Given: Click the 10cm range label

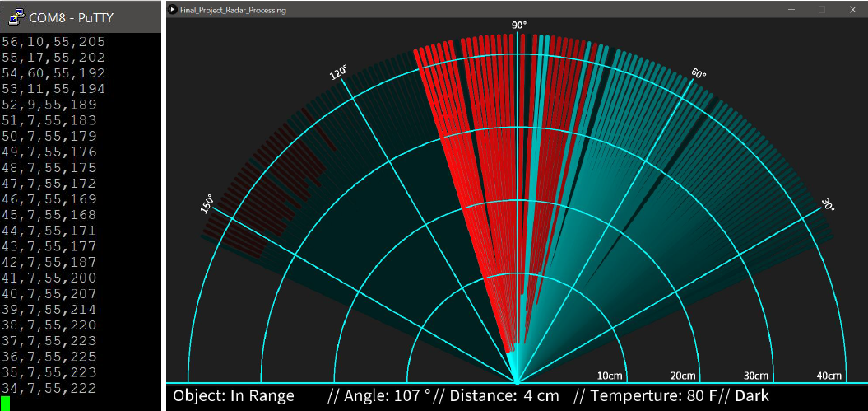Looking at the screenshot, I should pyautogui.click(x=610, y=376).
